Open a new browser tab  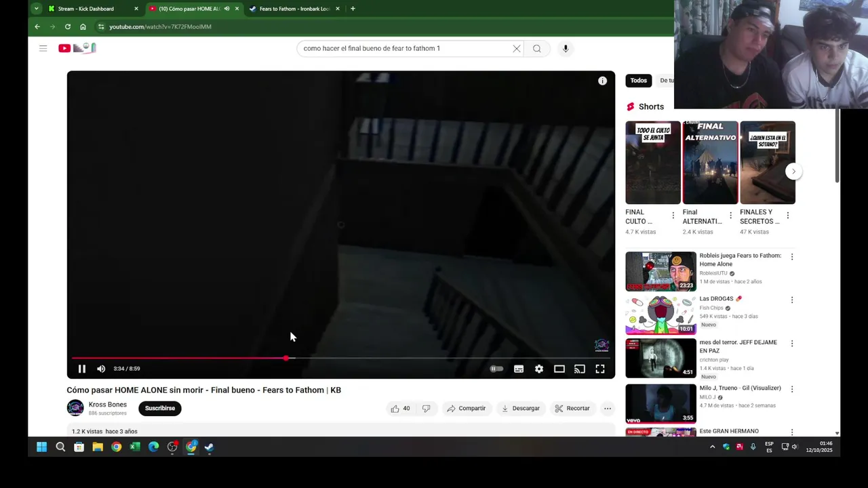(x=353, y=9)
